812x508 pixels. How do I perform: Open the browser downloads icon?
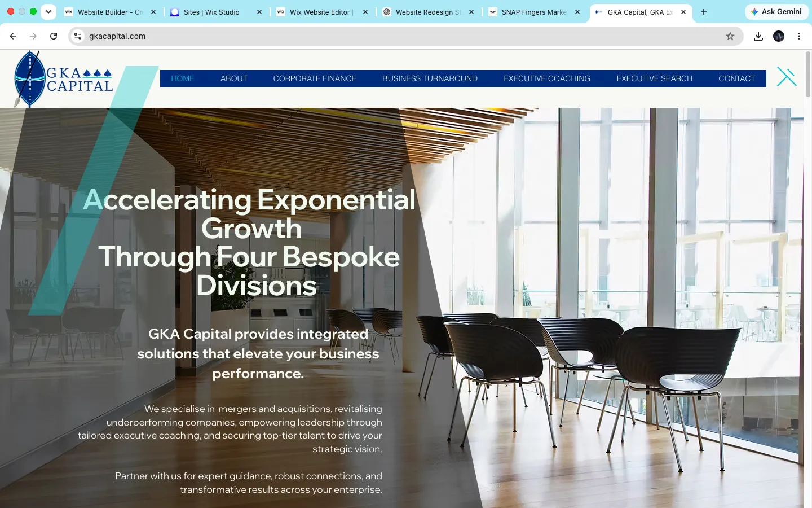click(758, 36)
